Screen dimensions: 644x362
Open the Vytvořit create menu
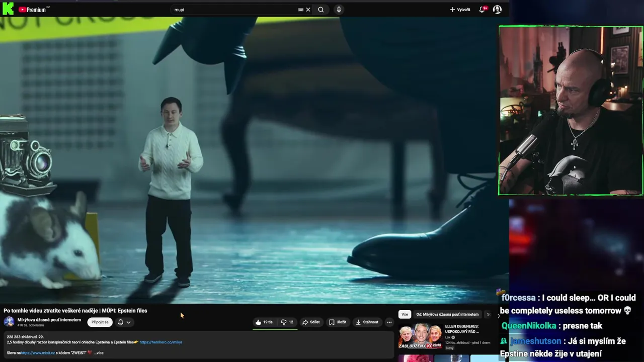(460, 10)
